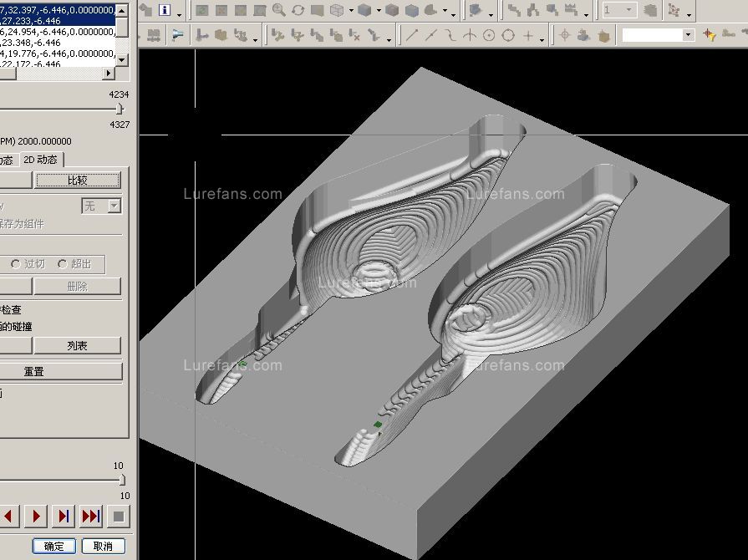748x560 pixels.
Task: Click the crosshair target icon
Action: click(564, 35)
